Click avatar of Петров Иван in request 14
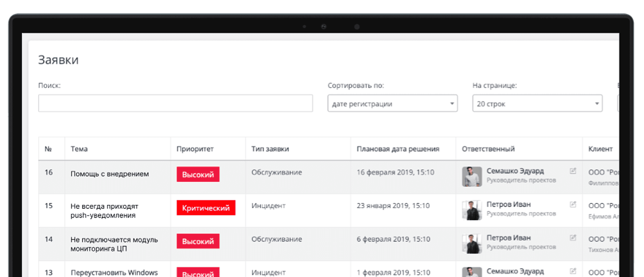This screenshot has height=277, width=644. pos(472,243)
